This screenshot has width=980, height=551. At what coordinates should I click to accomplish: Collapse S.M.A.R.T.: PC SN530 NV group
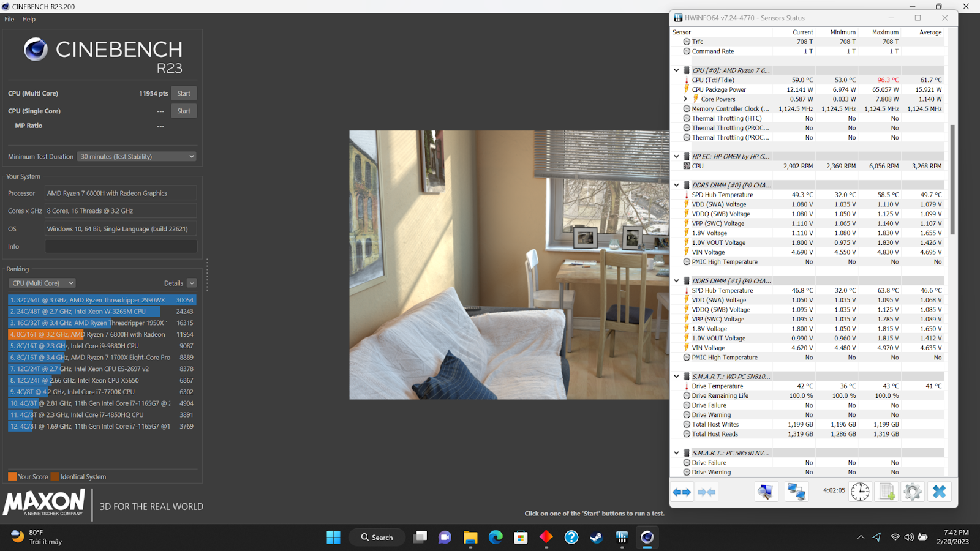coord(676,453)
